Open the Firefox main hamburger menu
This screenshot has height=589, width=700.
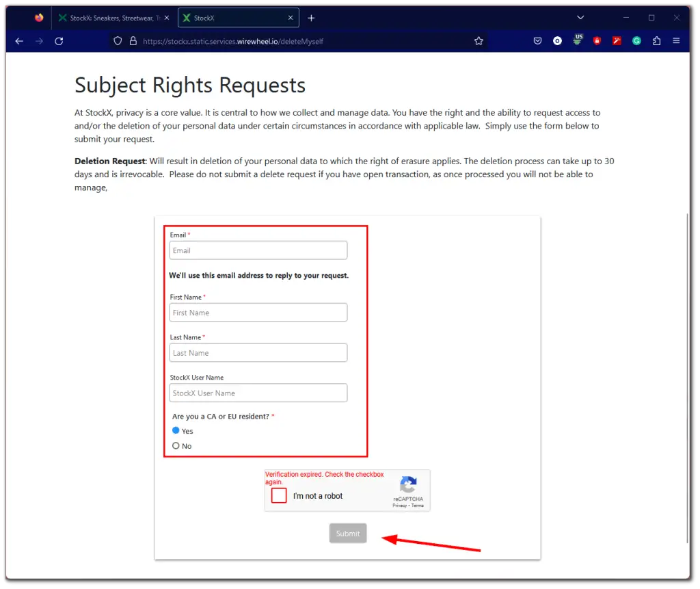[676, 41]
